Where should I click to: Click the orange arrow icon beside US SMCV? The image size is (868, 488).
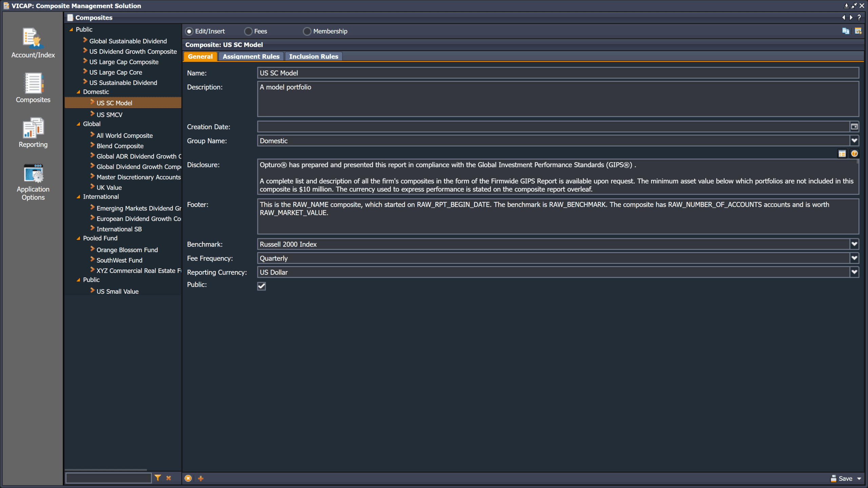tap(92, 114)
